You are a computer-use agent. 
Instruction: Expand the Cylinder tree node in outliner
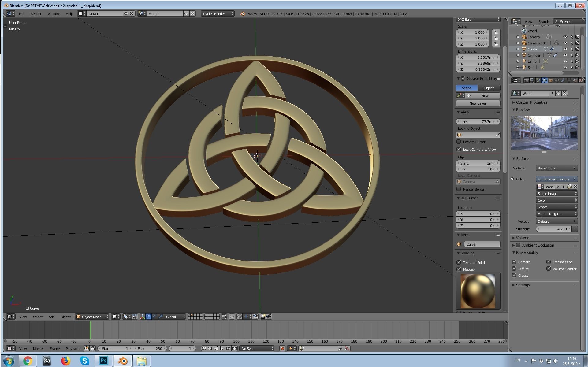click(x=518, y=55)
